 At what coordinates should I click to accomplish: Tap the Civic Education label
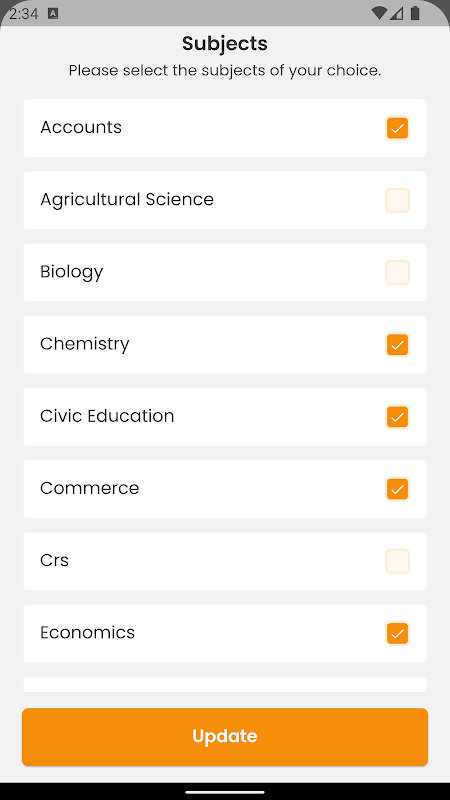click(107, 416)
